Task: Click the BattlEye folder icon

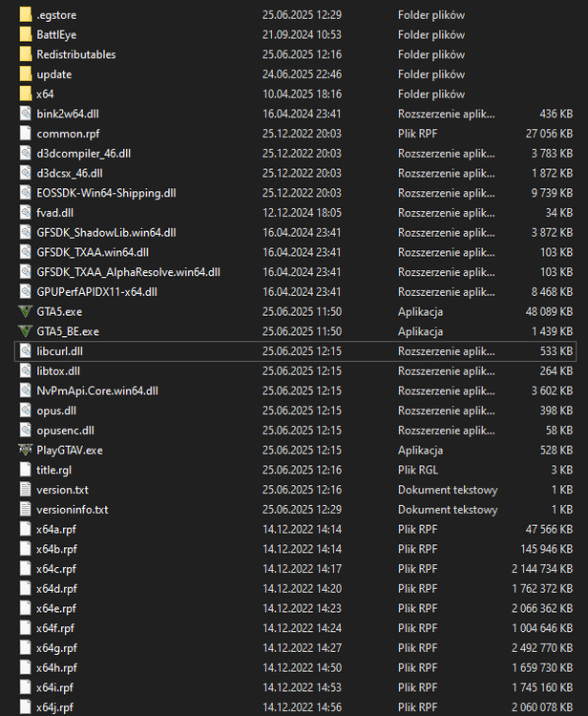Action: click(26, 34)
